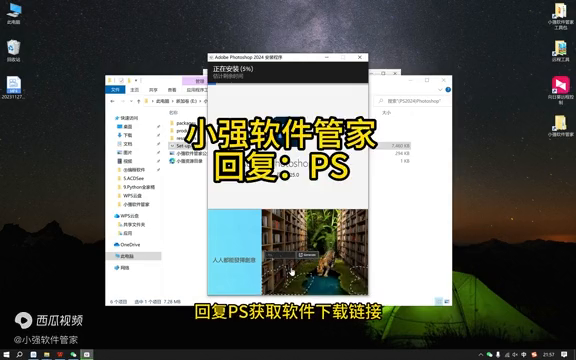Click the taskbar clock showing 21:57
Viewport: 576px width, 360px height.
click(548, 354)
